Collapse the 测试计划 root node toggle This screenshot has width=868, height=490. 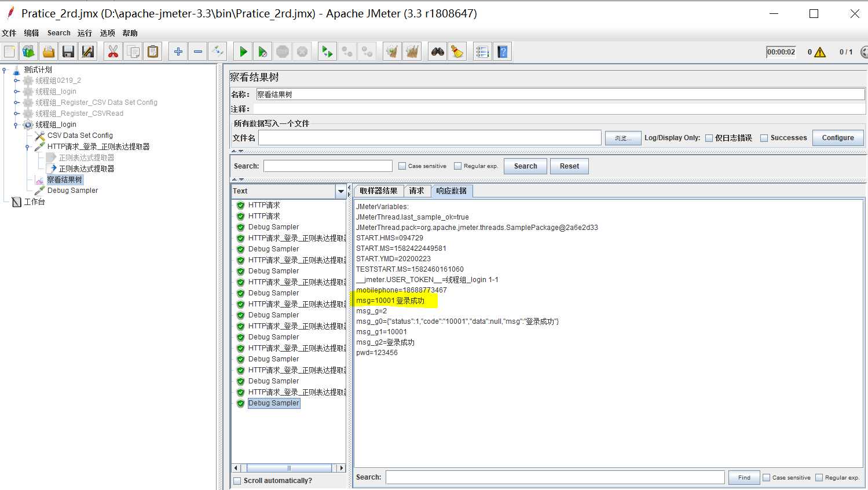point(5,70)
